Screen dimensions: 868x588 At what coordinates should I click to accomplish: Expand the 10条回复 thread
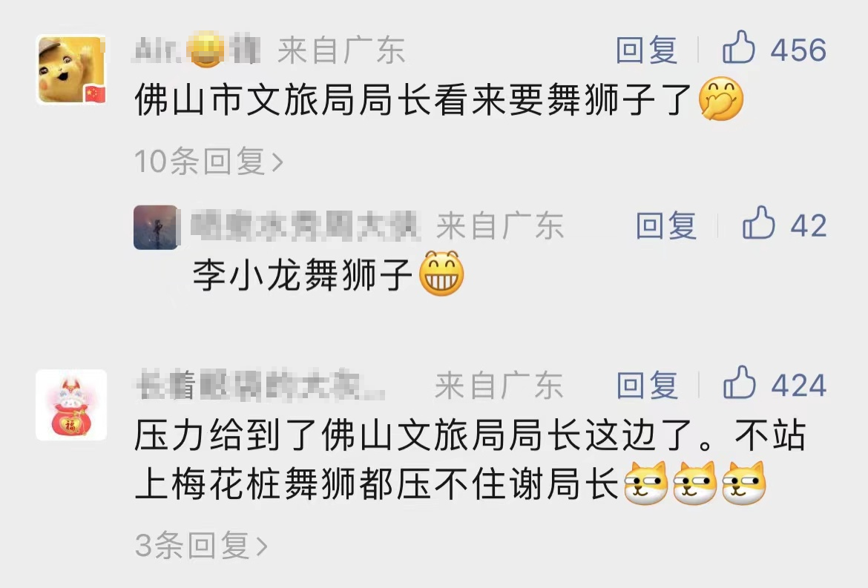(x=208, y=161)
